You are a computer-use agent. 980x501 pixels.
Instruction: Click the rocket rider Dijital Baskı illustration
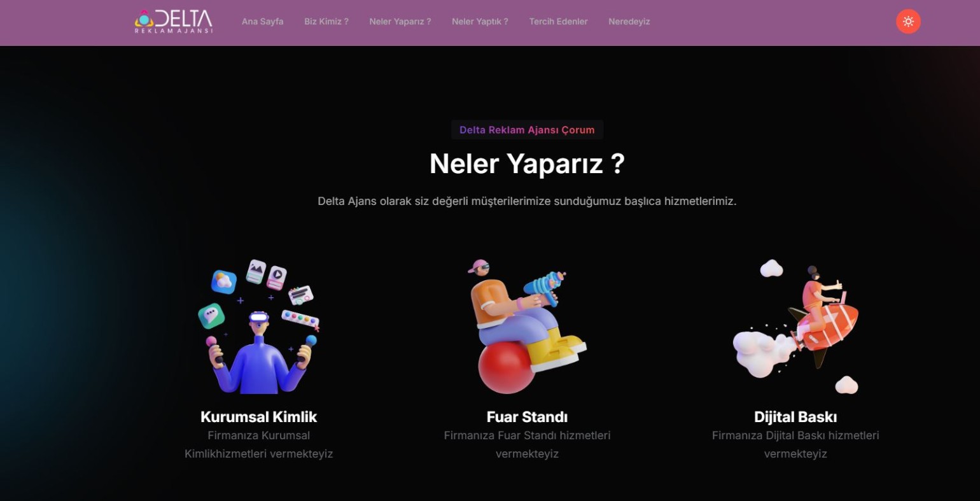pos(795,327)
